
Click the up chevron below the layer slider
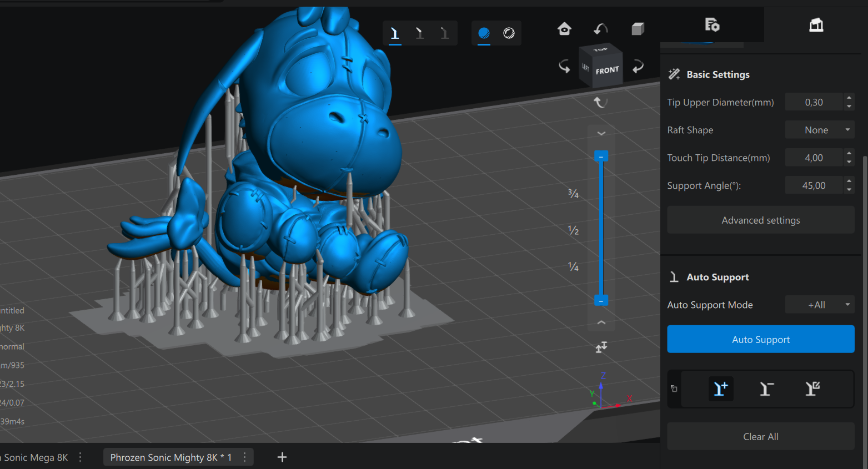coord(601,322)
